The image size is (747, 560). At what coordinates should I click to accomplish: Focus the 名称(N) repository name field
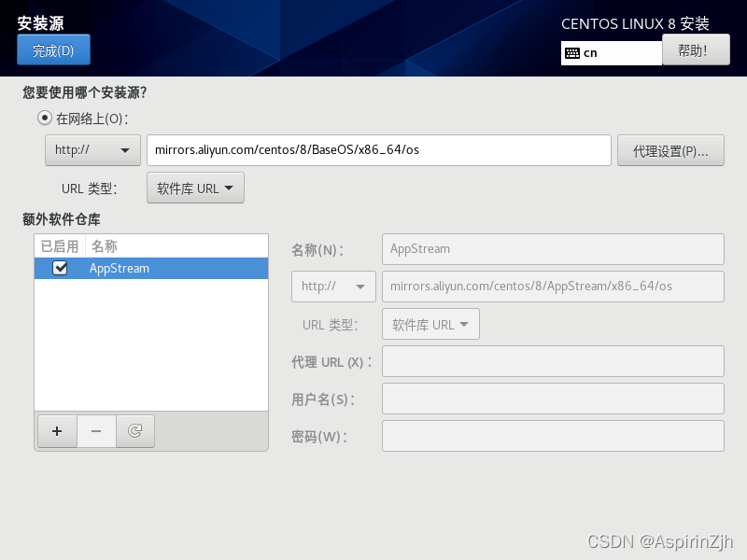(553, 249)
